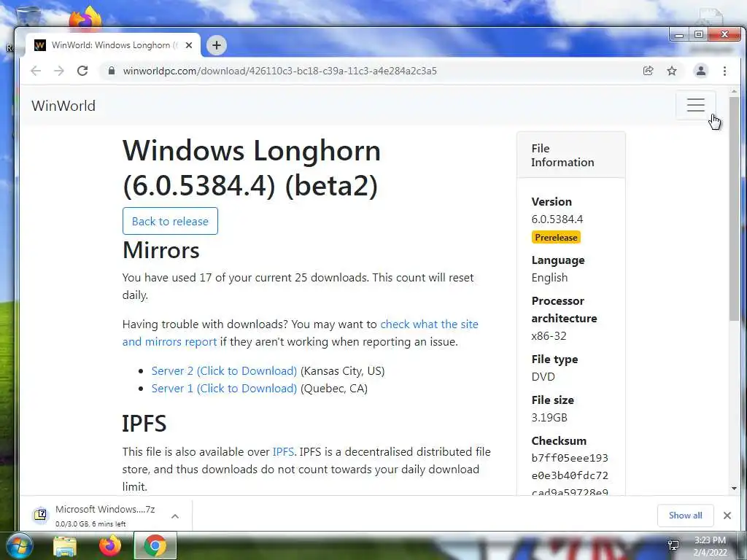747x560 pixels.
Task: Click the Chrome back arrow
Action: (x=36, y=71)
